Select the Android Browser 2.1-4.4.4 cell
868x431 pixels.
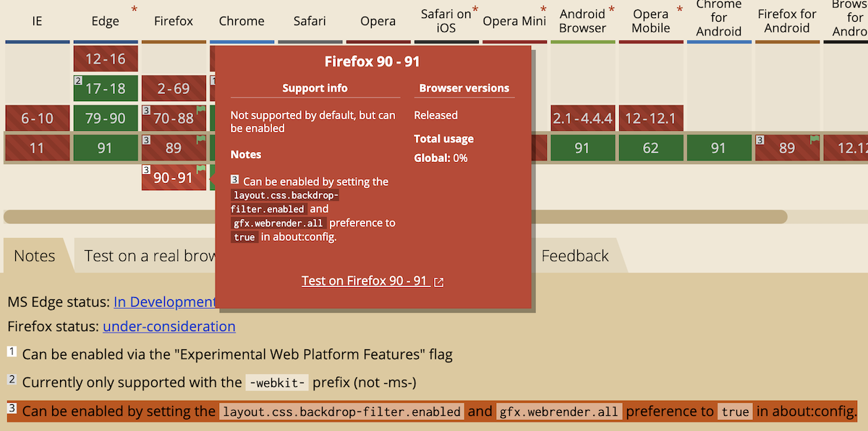click(582, 118)
